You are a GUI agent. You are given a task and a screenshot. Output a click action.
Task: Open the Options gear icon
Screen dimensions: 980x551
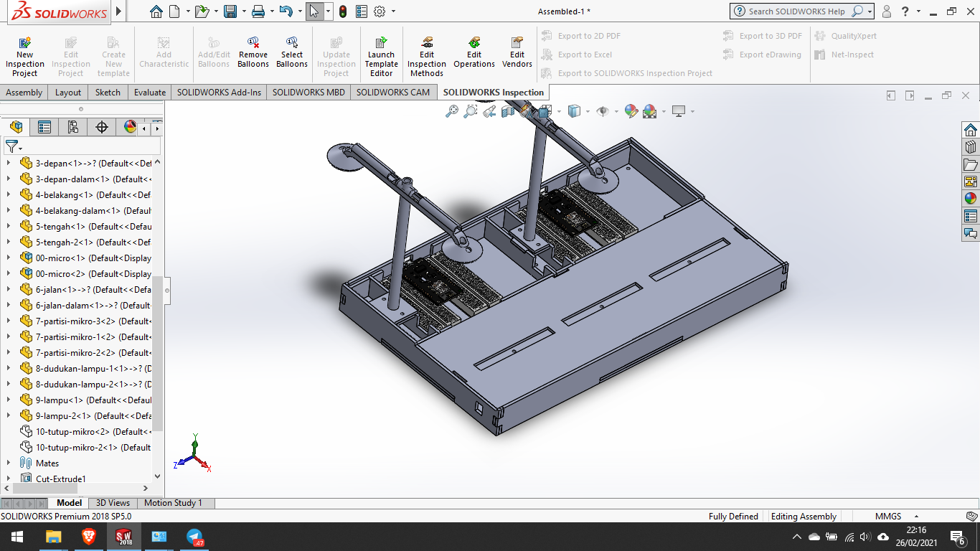click(380, 11)
